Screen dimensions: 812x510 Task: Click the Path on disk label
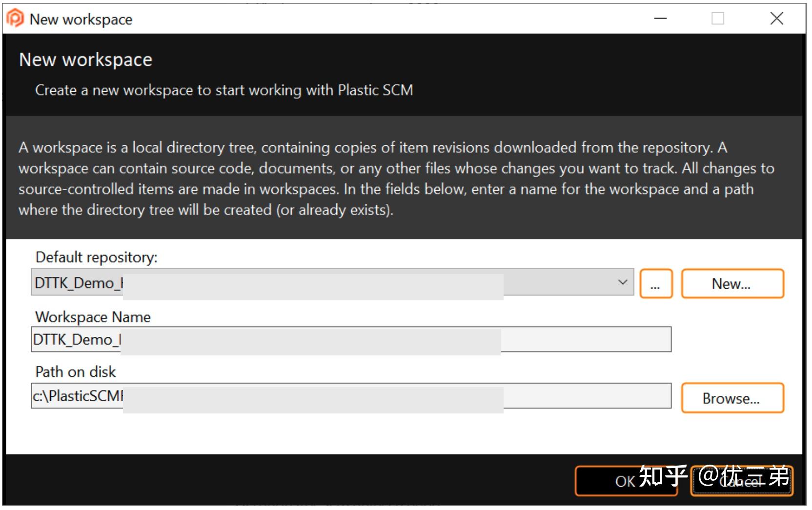coord(75,372)
